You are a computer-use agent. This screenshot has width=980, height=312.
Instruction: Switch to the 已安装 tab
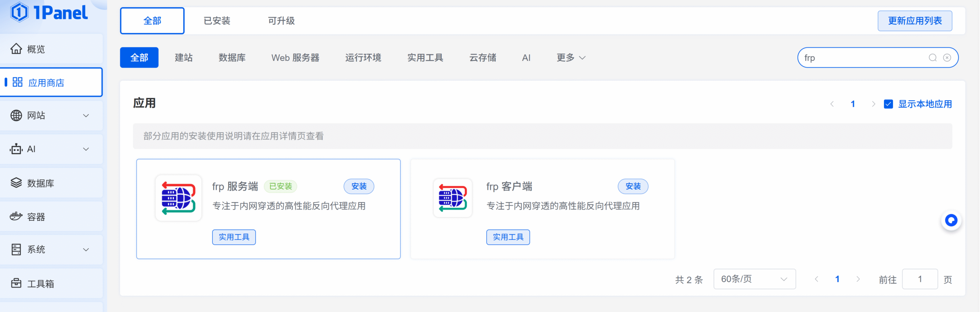217,21
